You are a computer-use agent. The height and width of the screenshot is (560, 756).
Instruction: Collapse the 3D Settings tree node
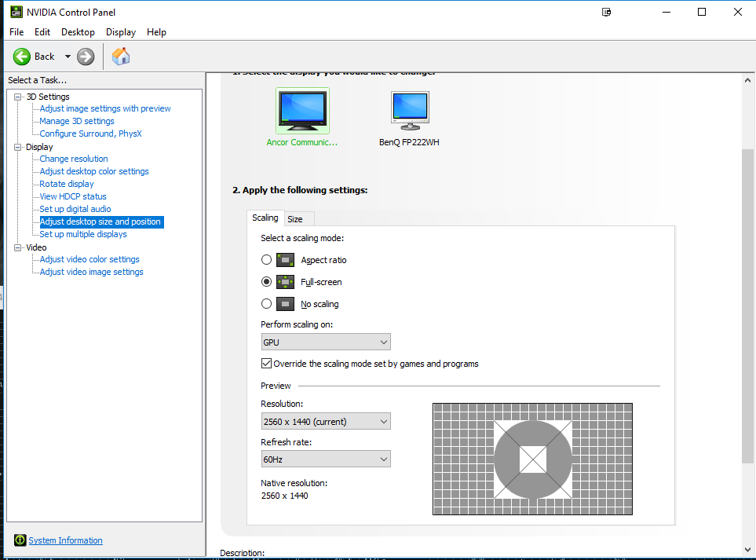pyautogui.click(x=18, y=97)
